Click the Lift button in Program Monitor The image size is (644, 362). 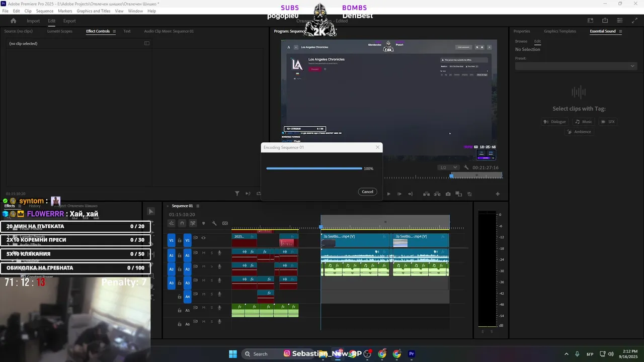pos(426,194)
